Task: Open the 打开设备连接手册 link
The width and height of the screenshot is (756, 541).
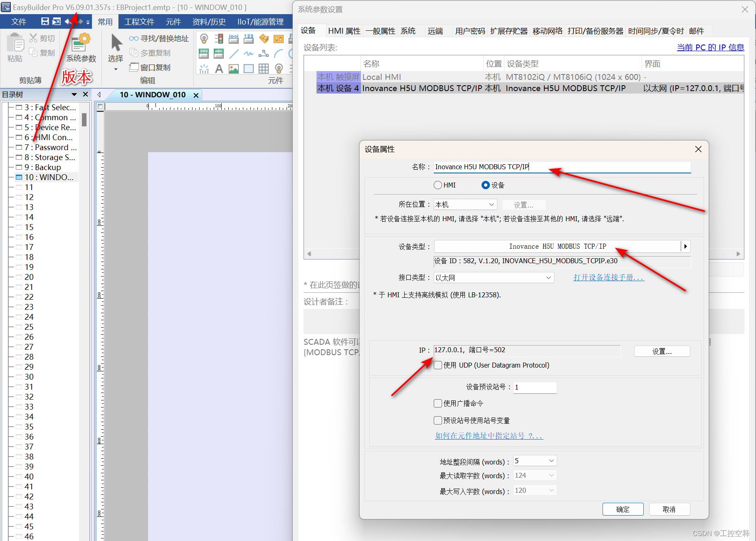Action: tap(609, 277)
